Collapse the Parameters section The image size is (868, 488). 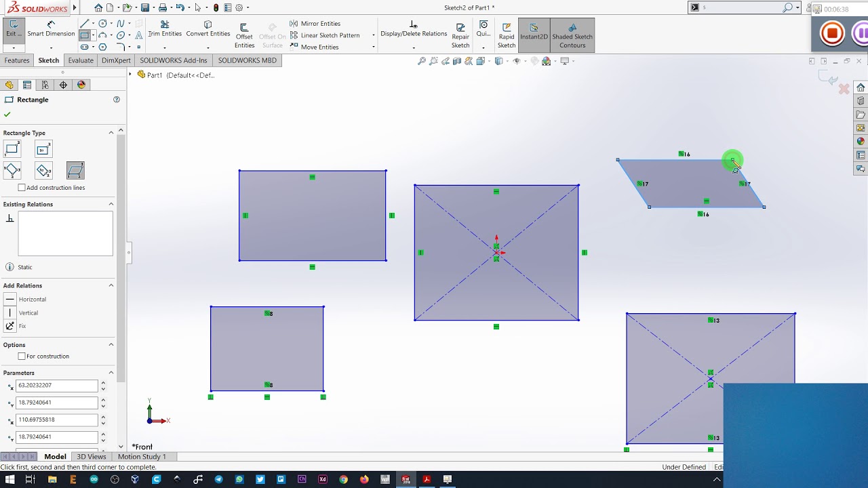[111, 373]
